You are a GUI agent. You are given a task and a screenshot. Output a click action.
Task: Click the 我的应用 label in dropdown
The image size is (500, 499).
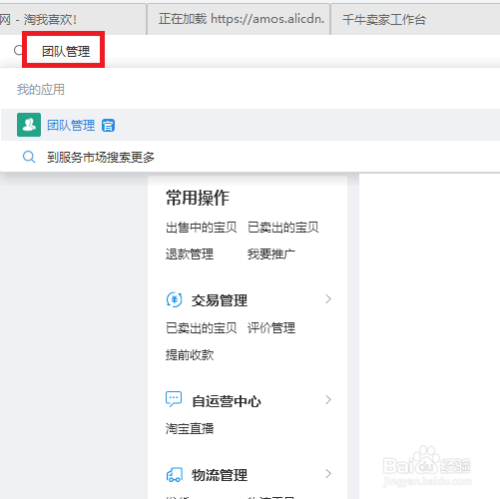(41, 89)
